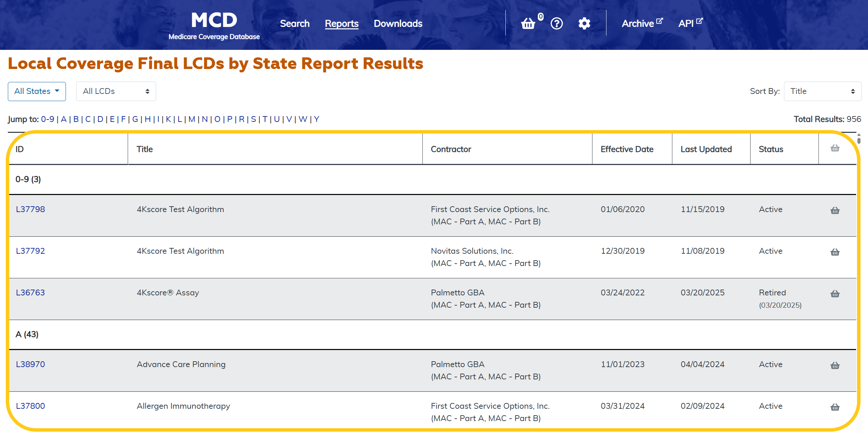Open the Downloads menu item
This screenshot has width=868, height=433.
tap(398, 23)
